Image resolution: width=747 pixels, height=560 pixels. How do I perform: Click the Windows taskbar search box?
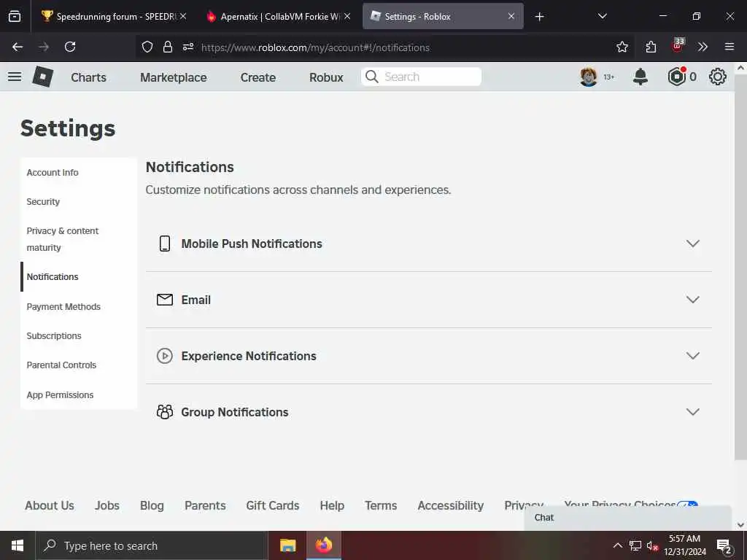152,545
